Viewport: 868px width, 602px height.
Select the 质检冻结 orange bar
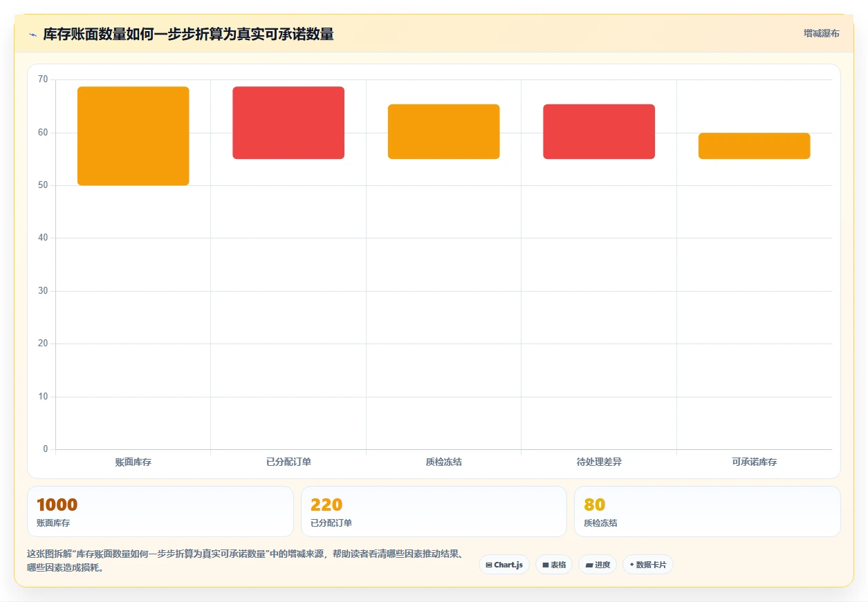(x=444, y=132)
